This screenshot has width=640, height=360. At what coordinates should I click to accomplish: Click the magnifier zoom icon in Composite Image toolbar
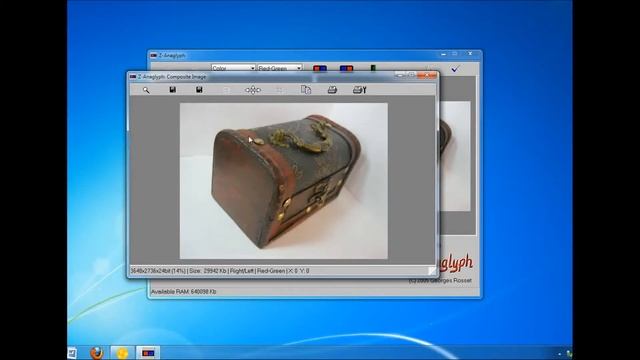point(146,90)
